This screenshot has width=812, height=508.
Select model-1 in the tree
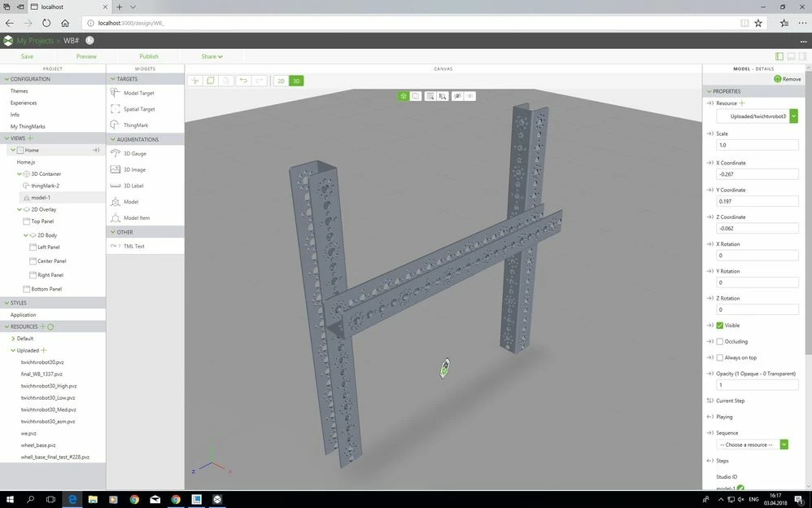click(x=41, y=198)
